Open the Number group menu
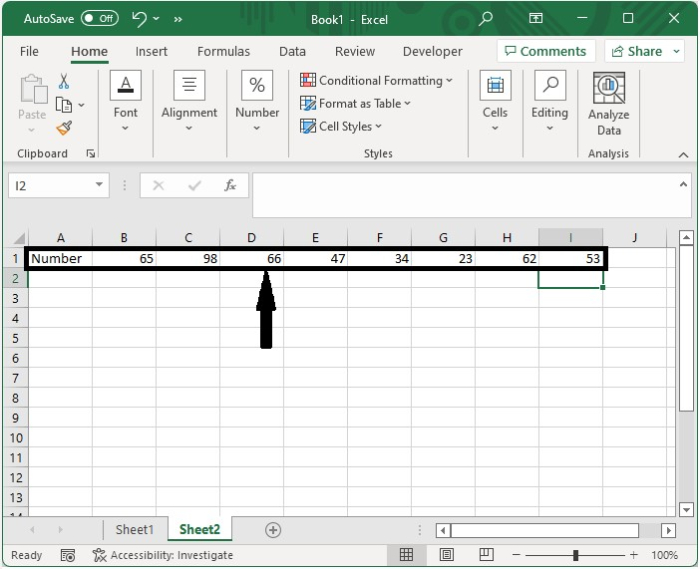 257,101
